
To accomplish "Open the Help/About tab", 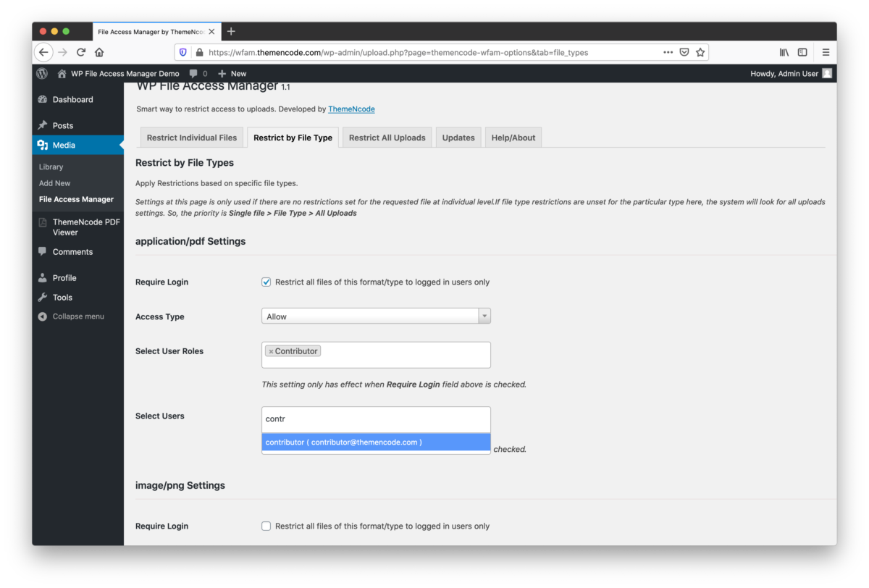I will (x=513, y=138).
